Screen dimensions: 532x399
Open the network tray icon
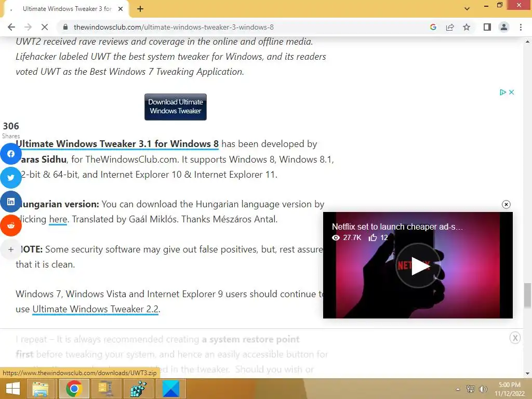[471, 389]
